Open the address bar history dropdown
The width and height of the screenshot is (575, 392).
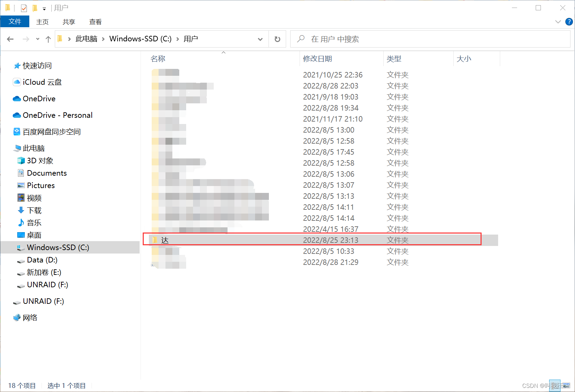click(260, 39)
